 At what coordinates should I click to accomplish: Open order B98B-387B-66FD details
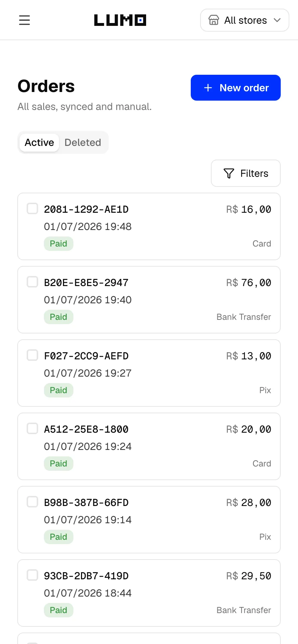149,520
